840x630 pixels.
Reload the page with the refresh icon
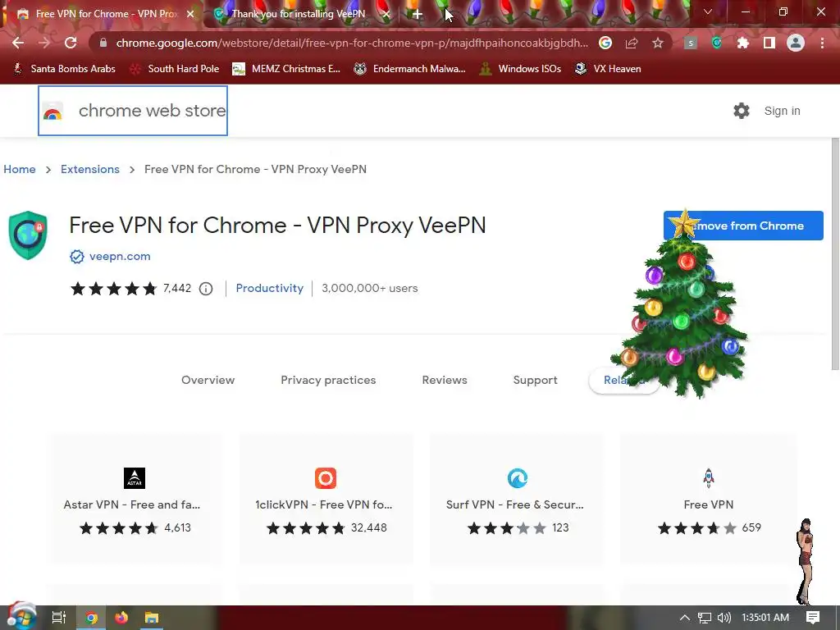click(71, 43)
